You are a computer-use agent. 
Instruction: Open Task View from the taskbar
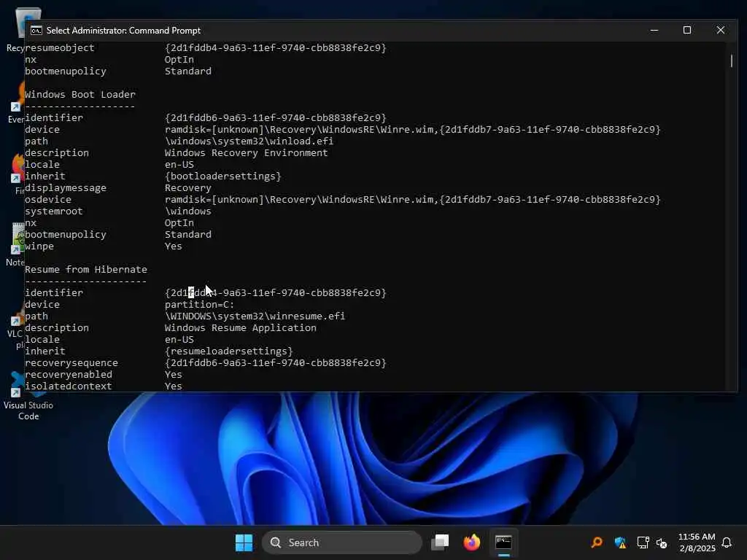click(x=440, y=542)
